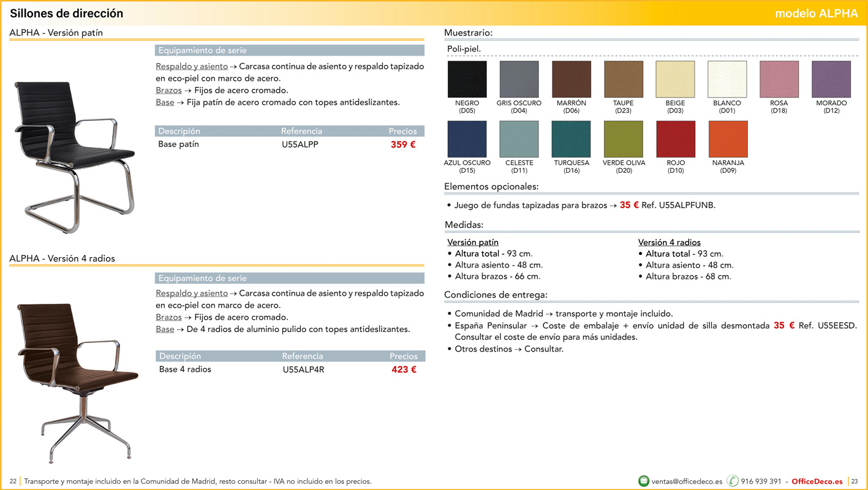
Task: Click the price 423 €
Action: click(404, 369)
